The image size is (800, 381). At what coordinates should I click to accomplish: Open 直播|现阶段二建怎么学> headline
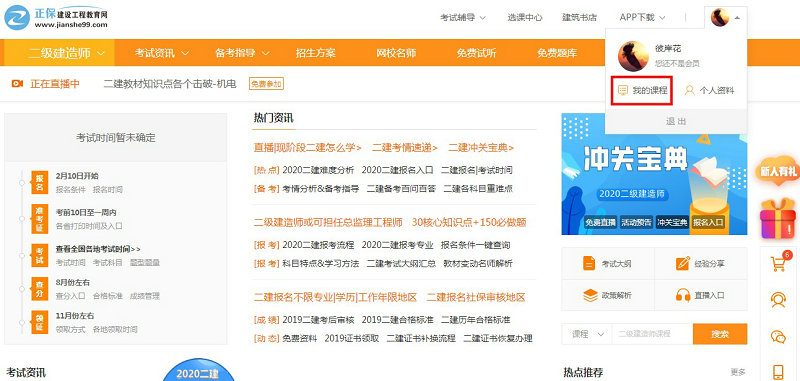pyautogui.click(x=308, y=147)
